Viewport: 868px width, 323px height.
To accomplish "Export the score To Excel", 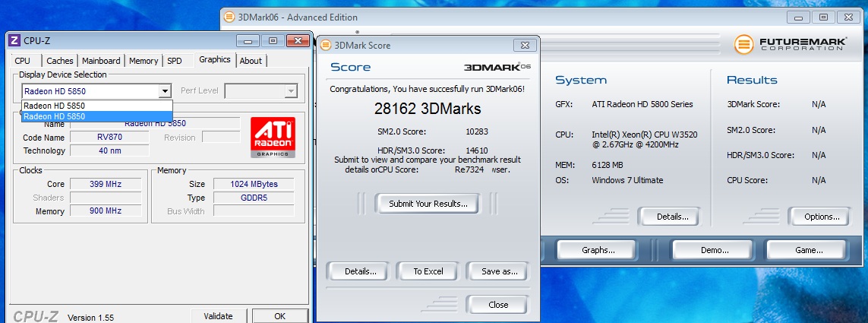I will click(428, 271).
